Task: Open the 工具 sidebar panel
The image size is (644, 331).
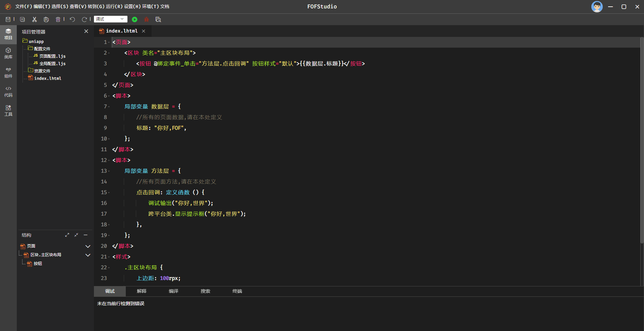Action: (x=8, y=111)
